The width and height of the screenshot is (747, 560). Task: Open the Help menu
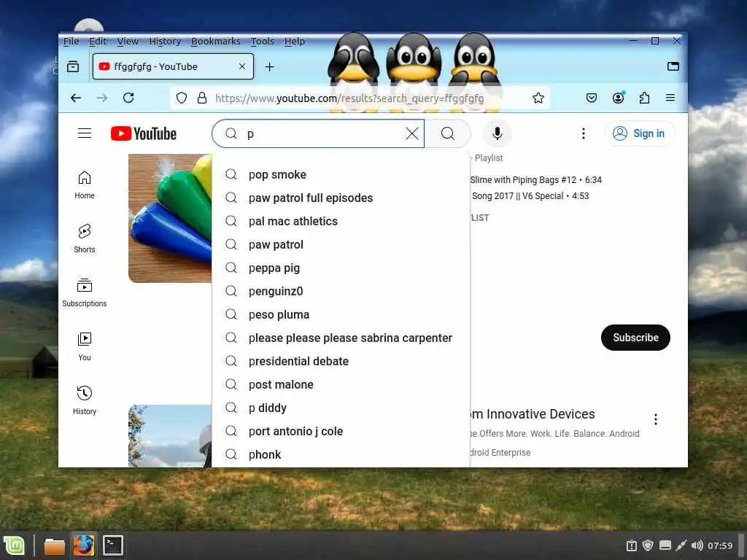(x=295, y=42)
